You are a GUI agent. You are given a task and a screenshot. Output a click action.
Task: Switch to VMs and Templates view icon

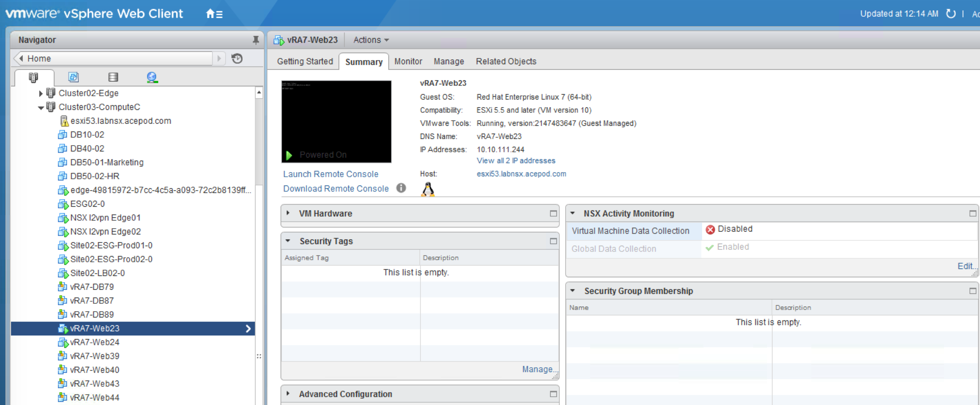74,77
